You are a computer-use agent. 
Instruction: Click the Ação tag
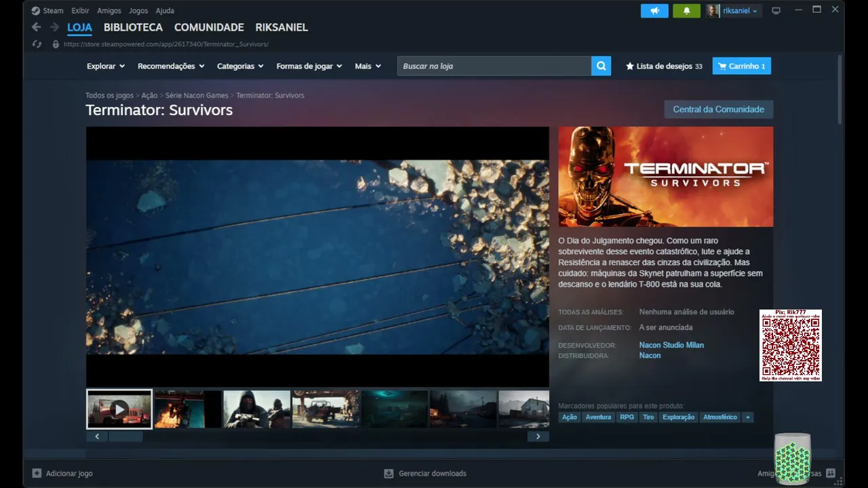point(570,417)
